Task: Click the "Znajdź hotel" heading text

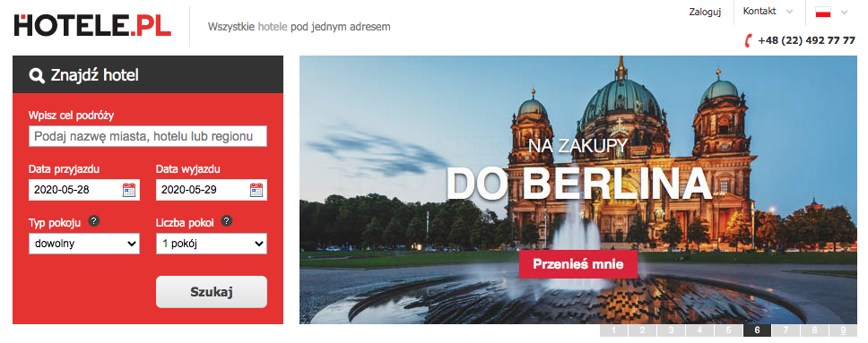Action: click(x=95, y=75)
